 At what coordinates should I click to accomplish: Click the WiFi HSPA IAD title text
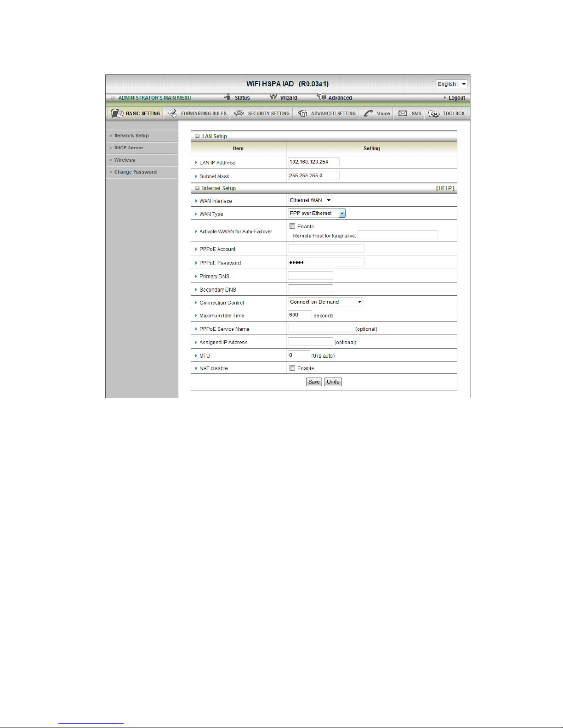287,84
